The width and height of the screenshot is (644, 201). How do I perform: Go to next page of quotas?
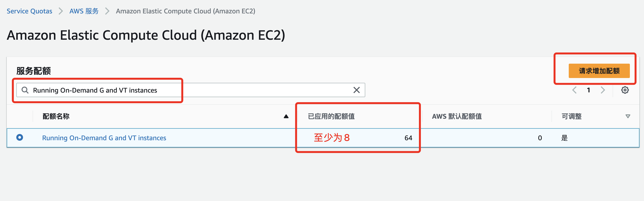pos(603,90)
